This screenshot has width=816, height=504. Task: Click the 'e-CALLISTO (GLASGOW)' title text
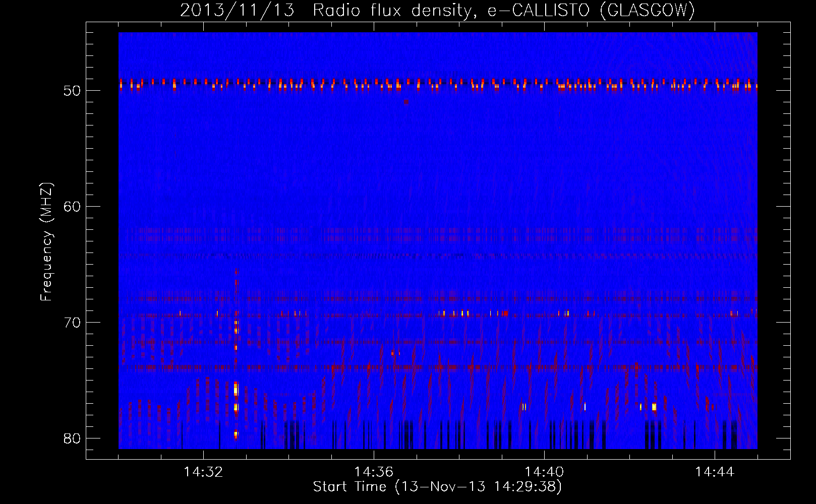(591, 11)
